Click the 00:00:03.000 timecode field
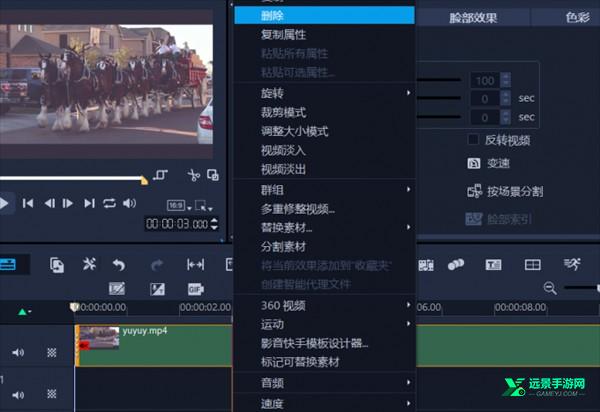Screen dimensions: 600x412 (x=177, y=224)
